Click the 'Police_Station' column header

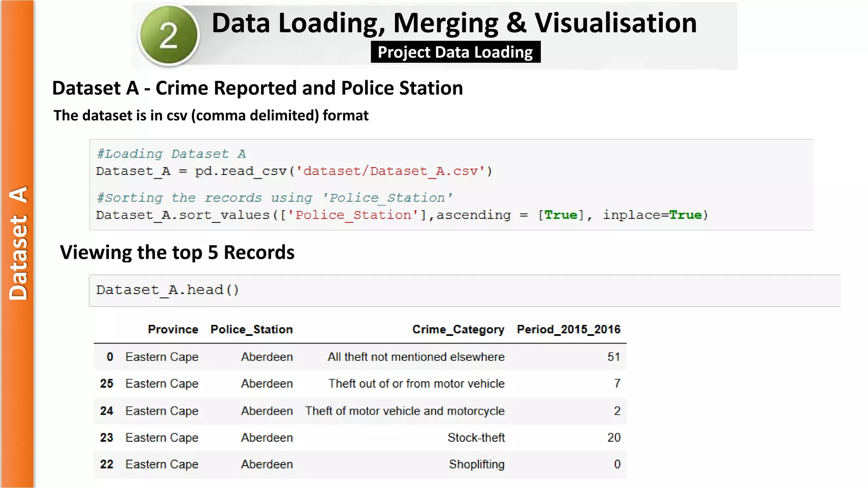coord(252,330)
